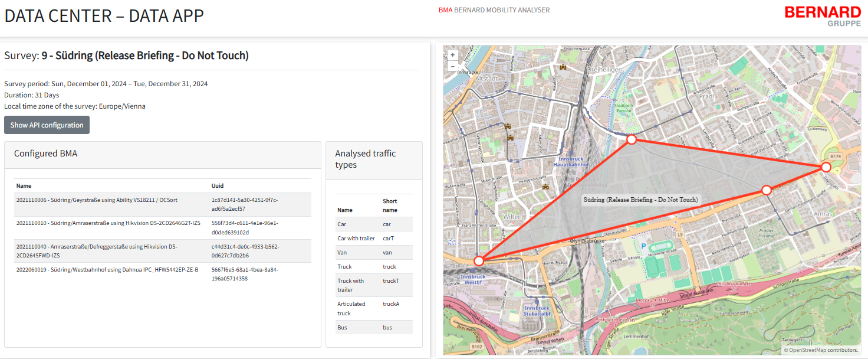
Task: Click the BERNARD Gruppe logo
Action: pos(823,16)
